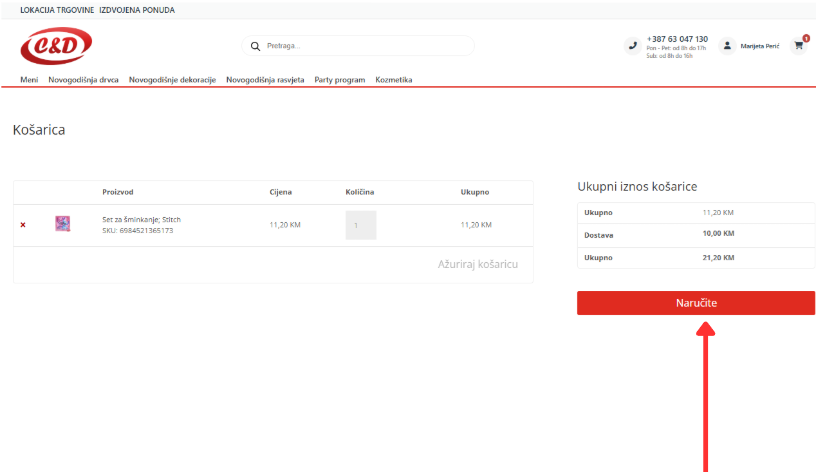The height and width of the screenshot is (472, 816).
Task: Click the magnifying glass search icon
Action: [255, 46]
